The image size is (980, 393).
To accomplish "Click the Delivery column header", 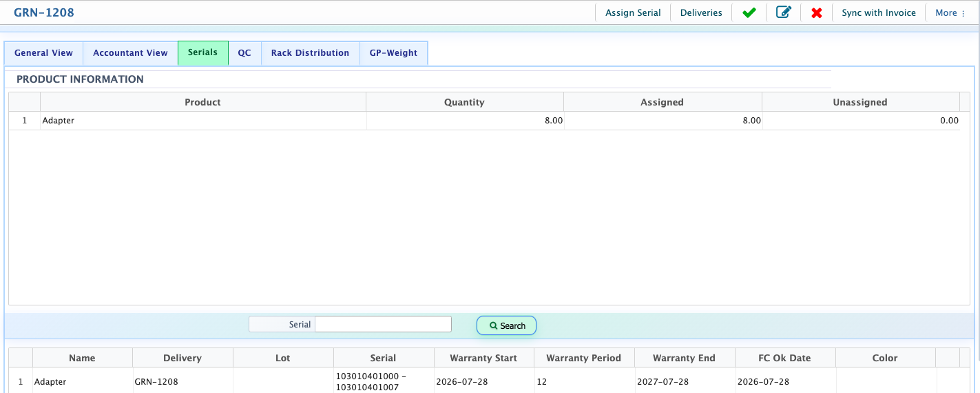I will coord(183,358).
